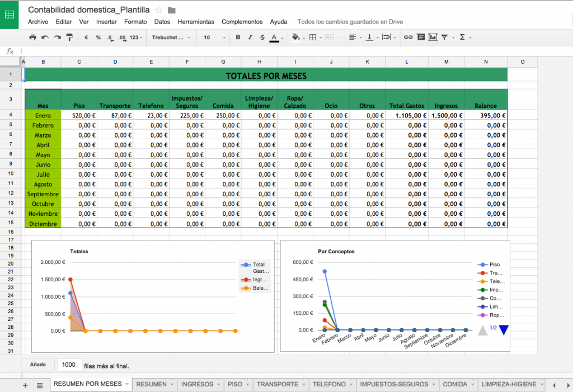Open the Trebuchet font dropdown
Screen dimensions: 573x392
(x=171, y=37)
